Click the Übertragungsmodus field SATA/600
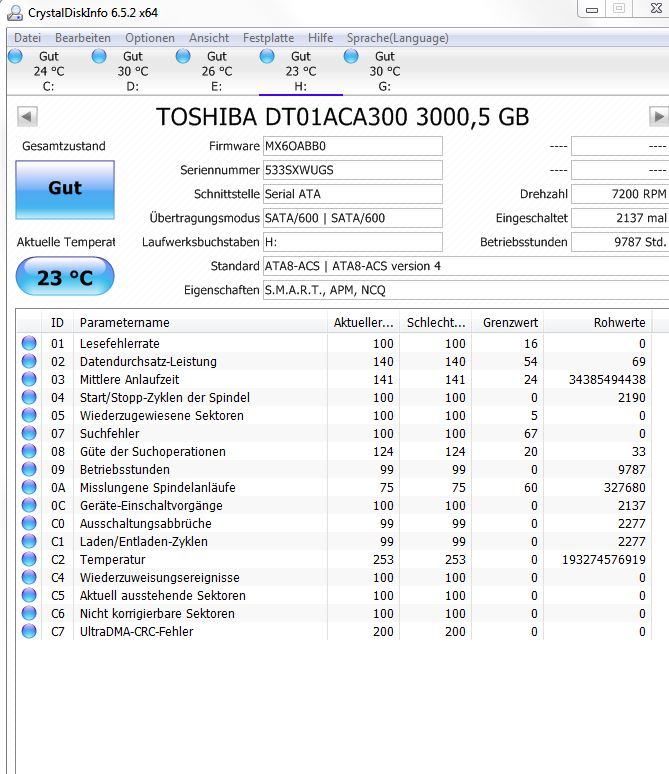Screen dimensions: 669x774 tap(353, 218)
